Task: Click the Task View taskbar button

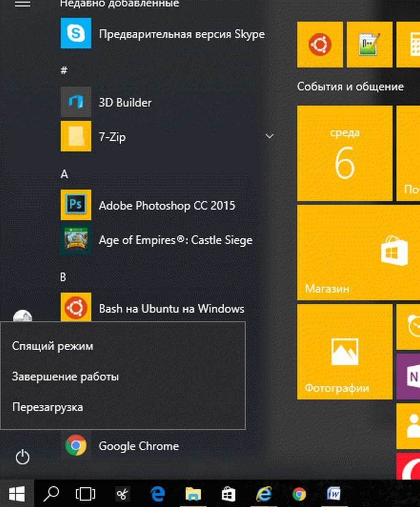Action: tap(86, 493)
